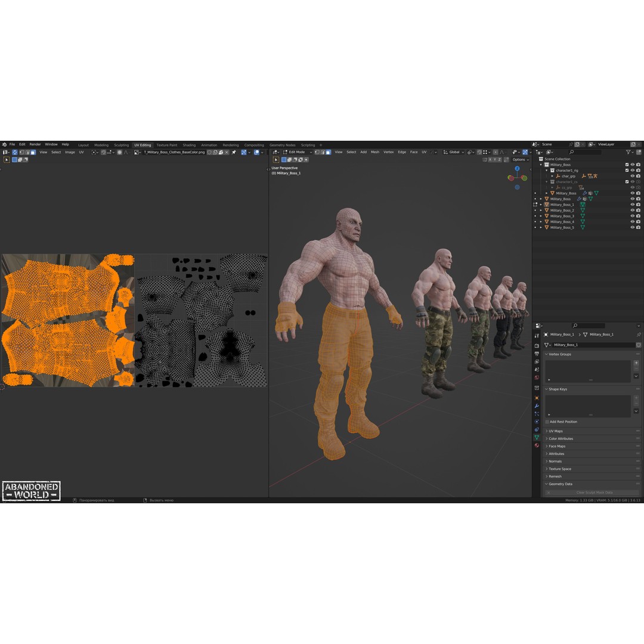Toggle UV sync selection icon

coord(15,152)
